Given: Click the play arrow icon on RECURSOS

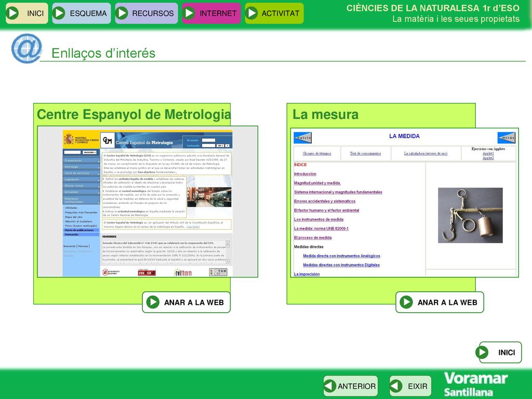Looking at the screenshot, I should tap(122, 13).
